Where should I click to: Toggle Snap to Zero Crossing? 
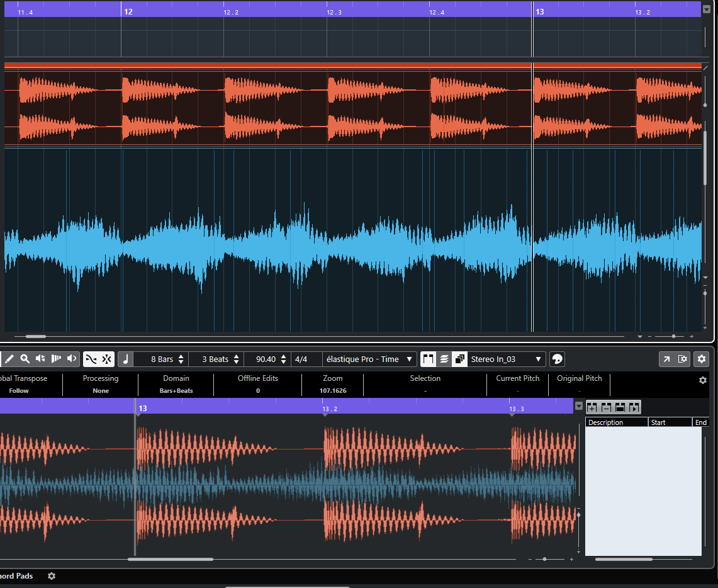click(91, 359)
